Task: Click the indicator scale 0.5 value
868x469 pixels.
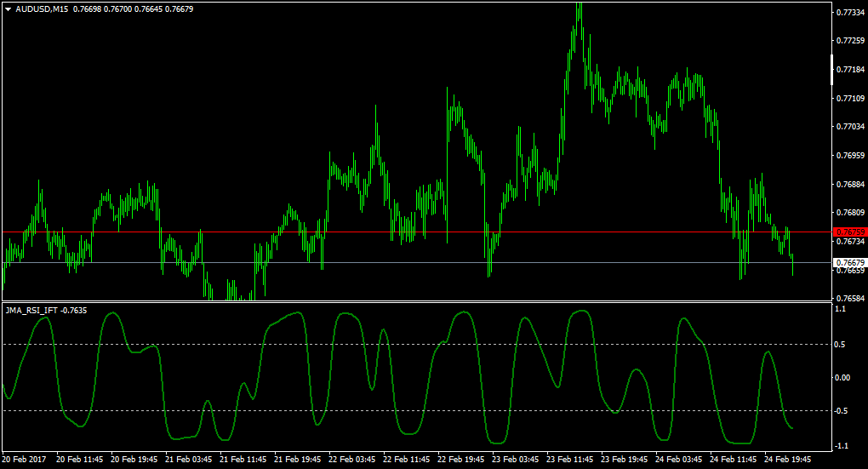Action: [840, 345]
